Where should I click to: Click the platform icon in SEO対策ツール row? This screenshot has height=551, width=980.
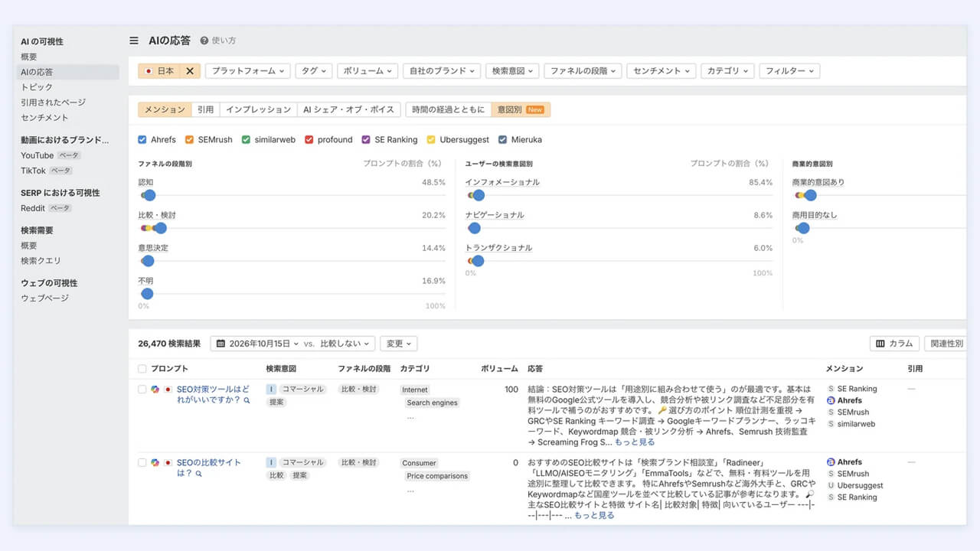[155, 390]
